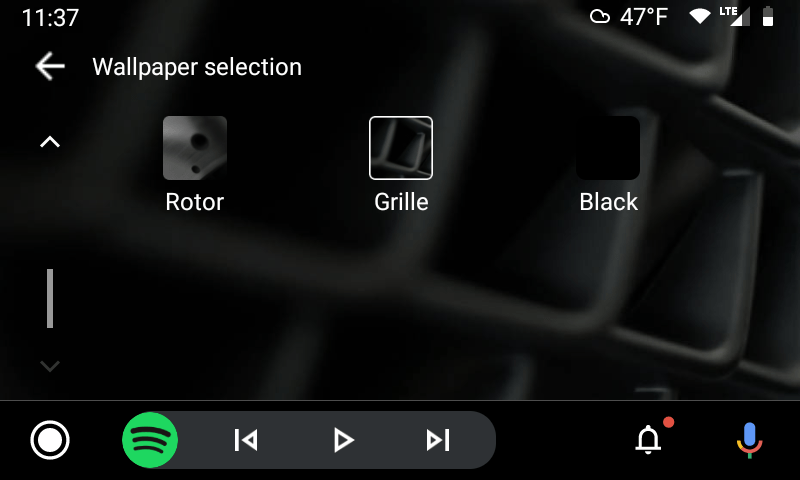Tap the Wi-Fi signal icon
The image size is (800, 480).
pyautogui.click(x=700, y=17)
